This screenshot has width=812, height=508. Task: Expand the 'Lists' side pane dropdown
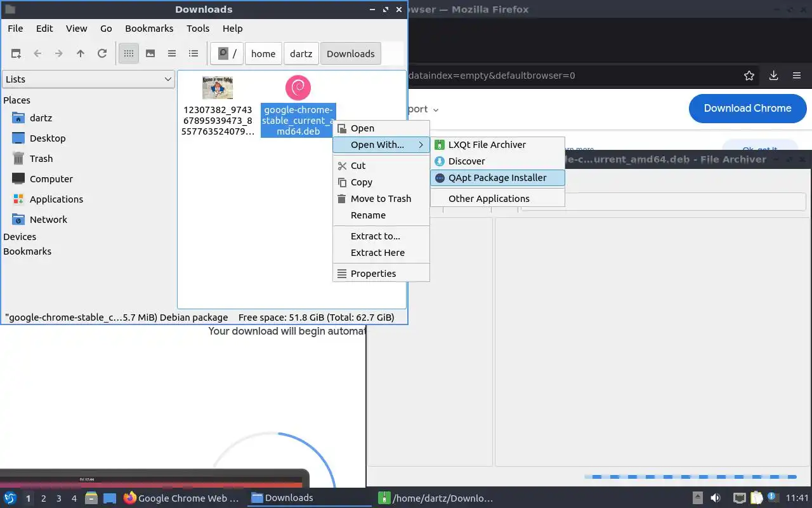88,79
